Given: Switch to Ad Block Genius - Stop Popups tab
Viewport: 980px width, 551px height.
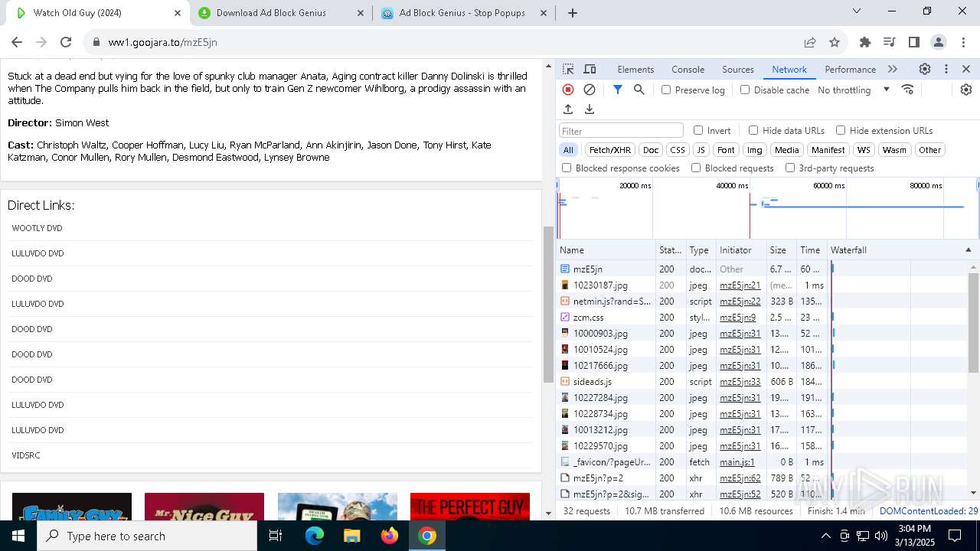Looking at the screenshot, I should 465,13.
